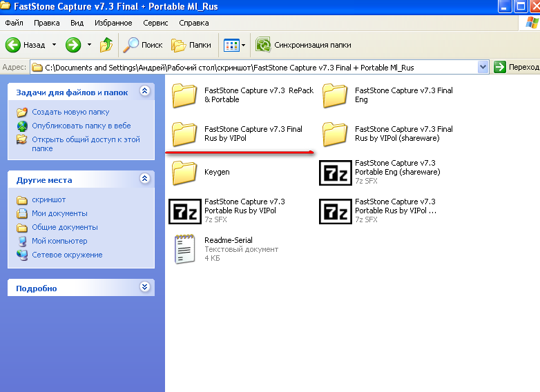Open the Forward button history dropdown arrow

89,45
